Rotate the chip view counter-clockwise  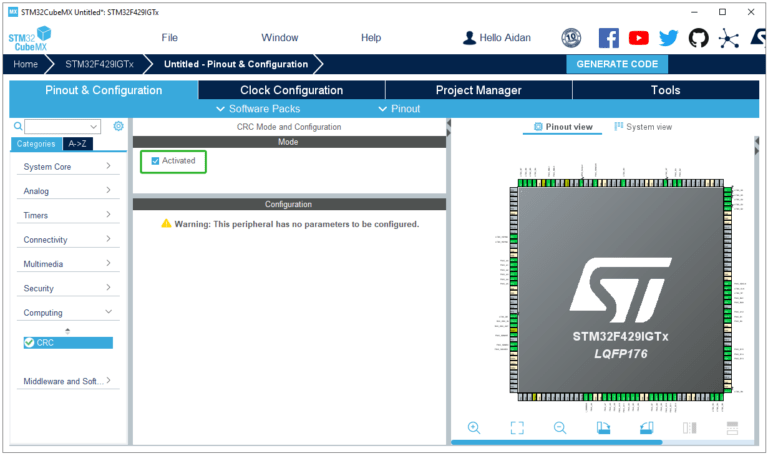[x=646, y=428]
